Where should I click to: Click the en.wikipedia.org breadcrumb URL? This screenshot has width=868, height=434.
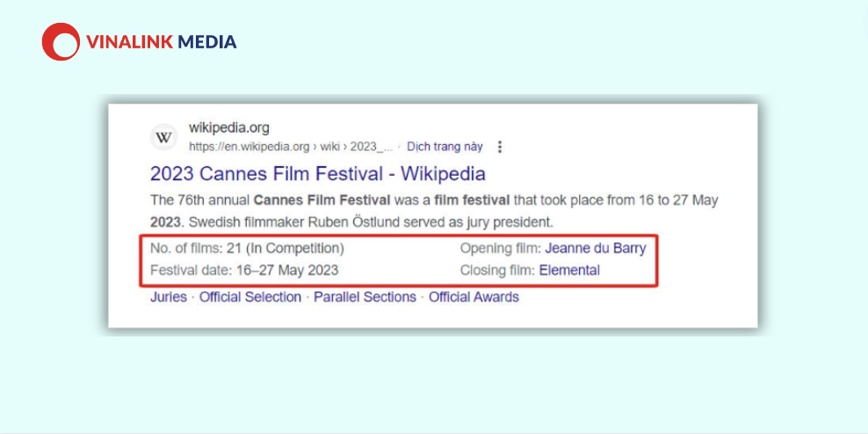291,147
